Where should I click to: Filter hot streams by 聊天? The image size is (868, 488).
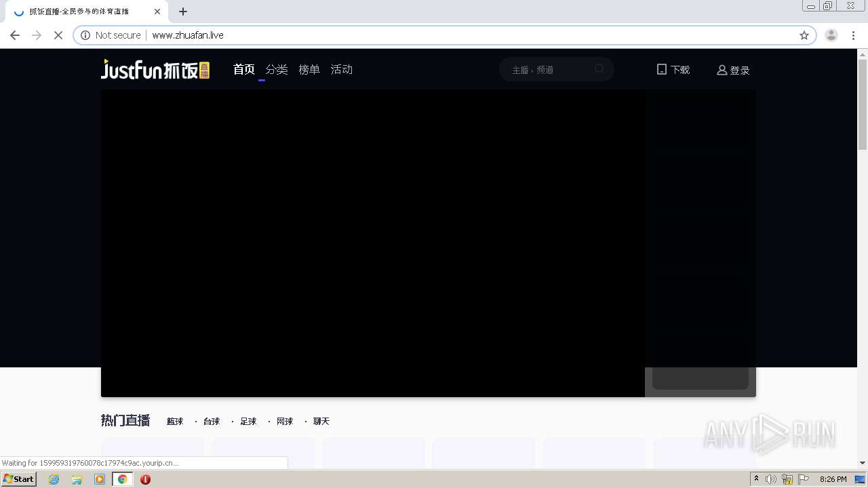coord(321,421)
